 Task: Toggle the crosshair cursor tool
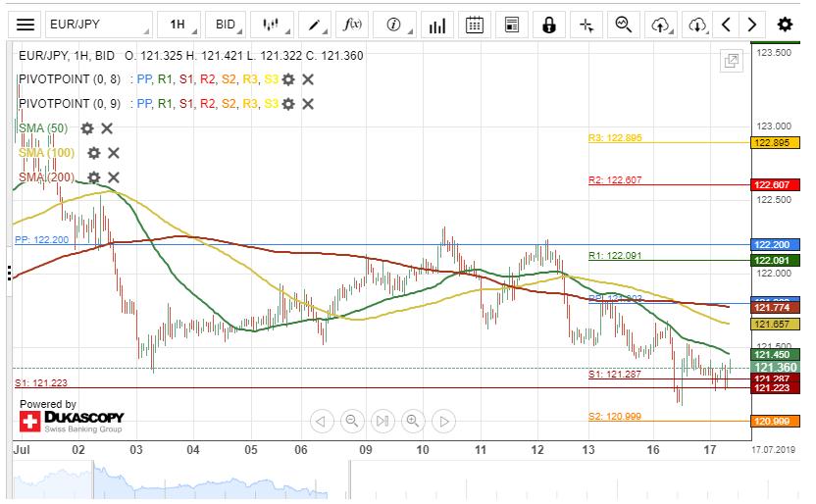586,25
